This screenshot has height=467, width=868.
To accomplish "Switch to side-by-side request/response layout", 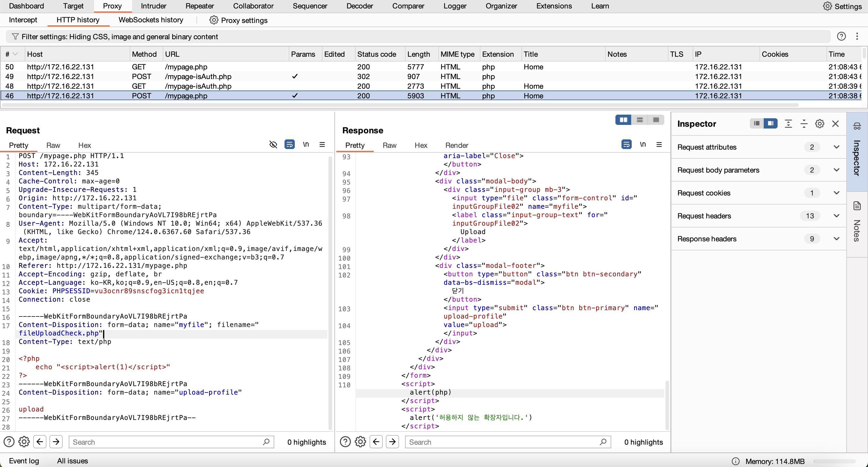I will click(x=623, y=120).
